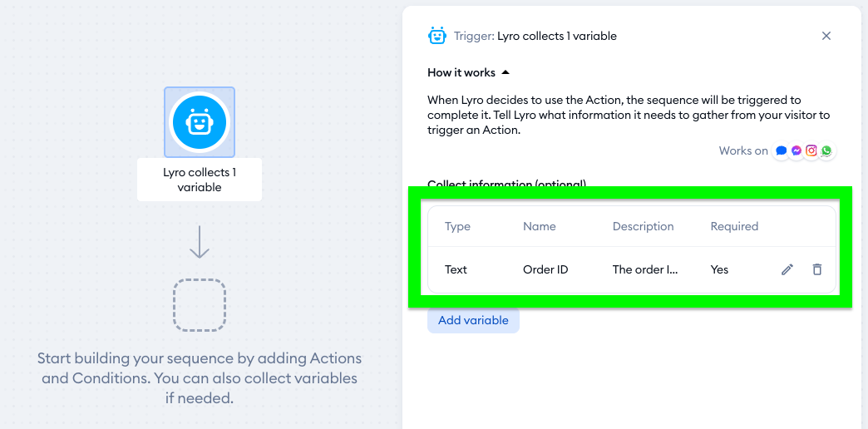Click the robot icon in Trigger header
Screen dimensions: 868x429
436,36
